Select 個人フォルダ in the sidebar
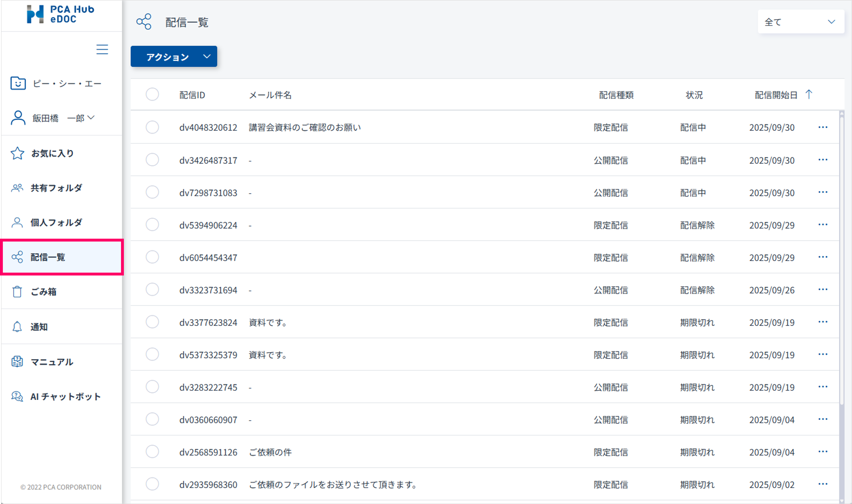Screen dimensions: 852x504 click(x=56, y=222)
